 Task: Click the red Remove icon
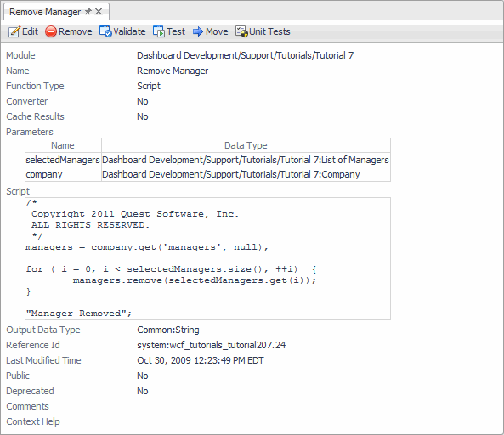coord(51,31)
